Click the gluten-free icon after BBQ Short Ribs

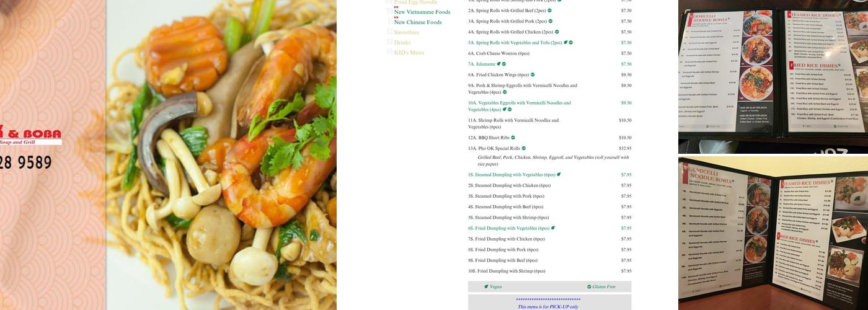click(x=513, y=138)
